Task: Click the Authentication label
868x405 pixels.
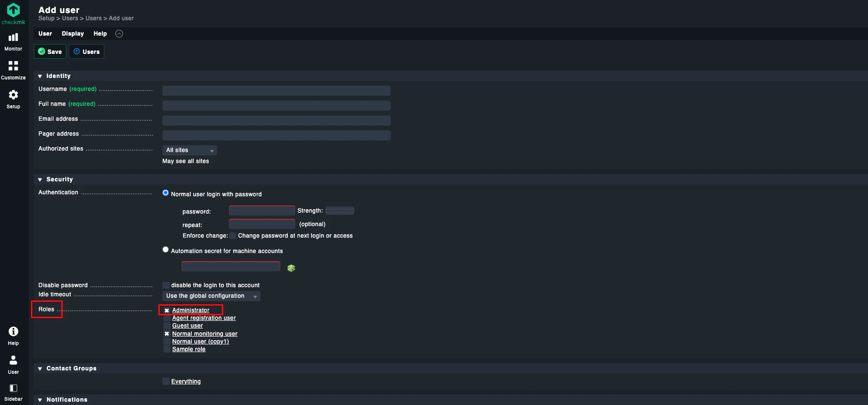Action: tap(58, 192)
